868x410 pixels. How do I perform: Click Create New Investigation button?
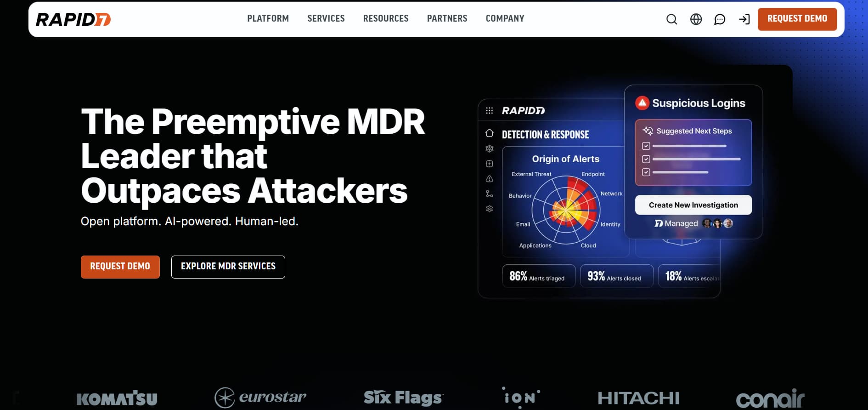pos(693,205)
